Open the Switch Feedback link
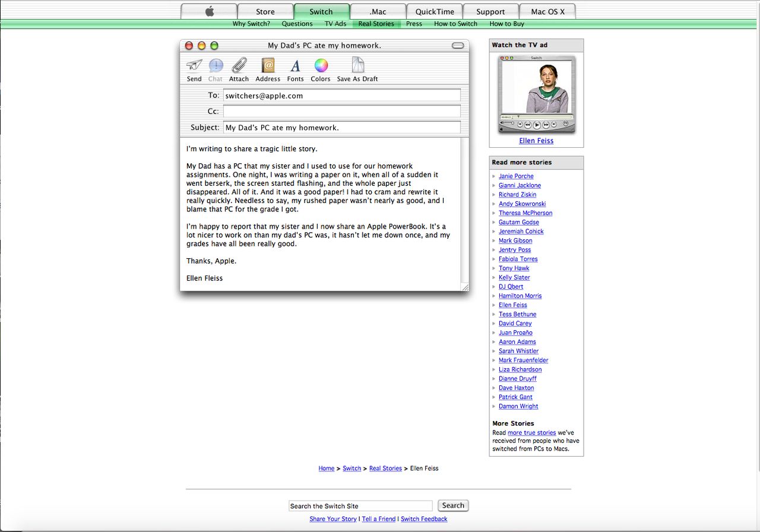Image resolution: width=760 pixels, height=532 pixels. 424,519
